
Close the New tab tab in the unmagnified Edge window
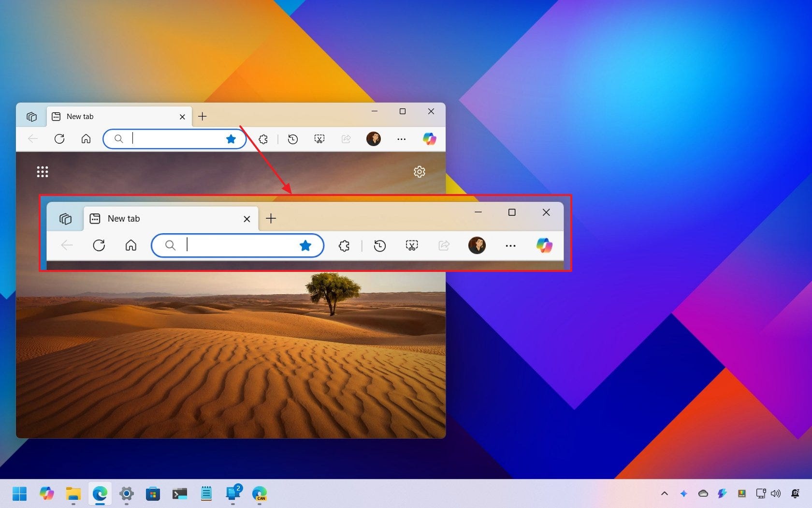[x=182, y=117]
